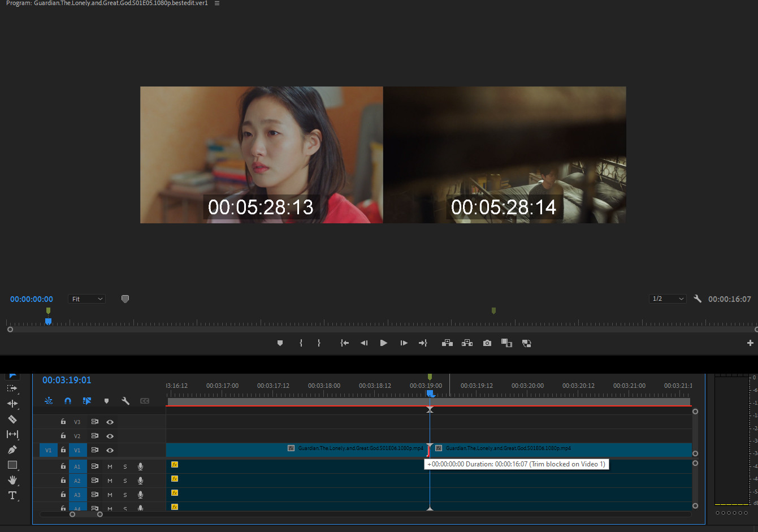Click the Program monitor blue playhead
Viewport: 758px width, 532px height.
point(48,321)
